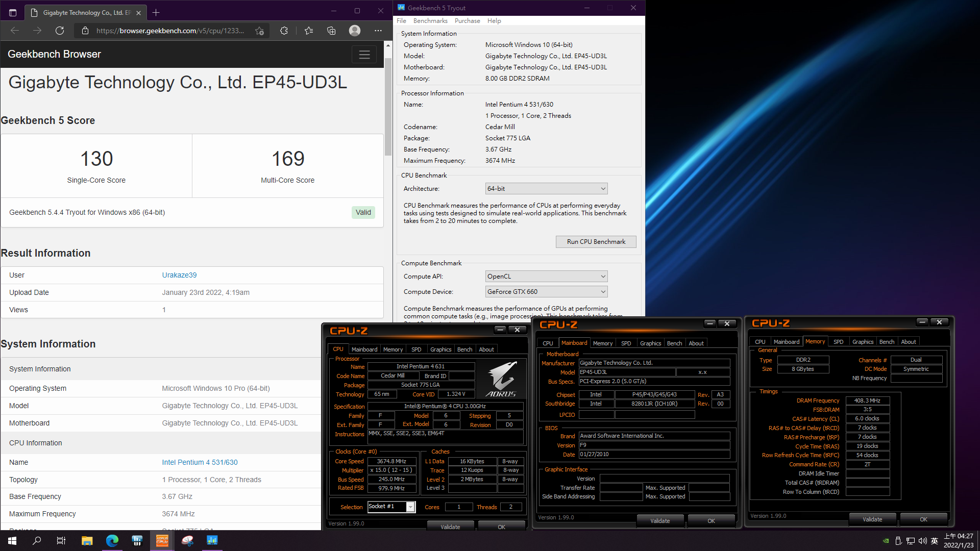
Task: Switch to AORUS CPU-Z on taskbar
Action: [162, 540]
